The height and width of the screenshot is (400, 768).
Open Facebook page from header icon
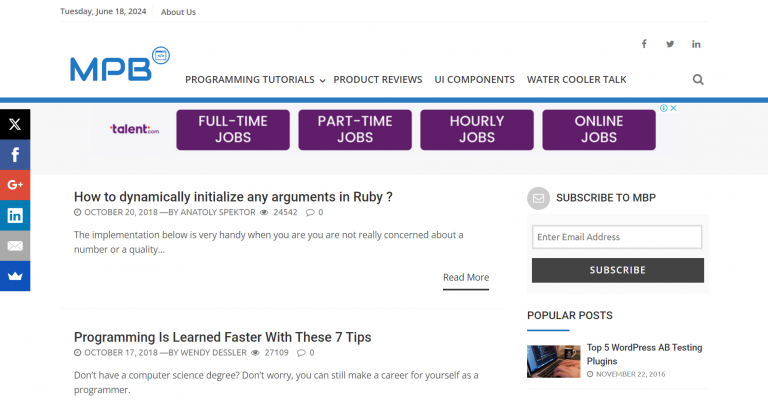[644, 44]
